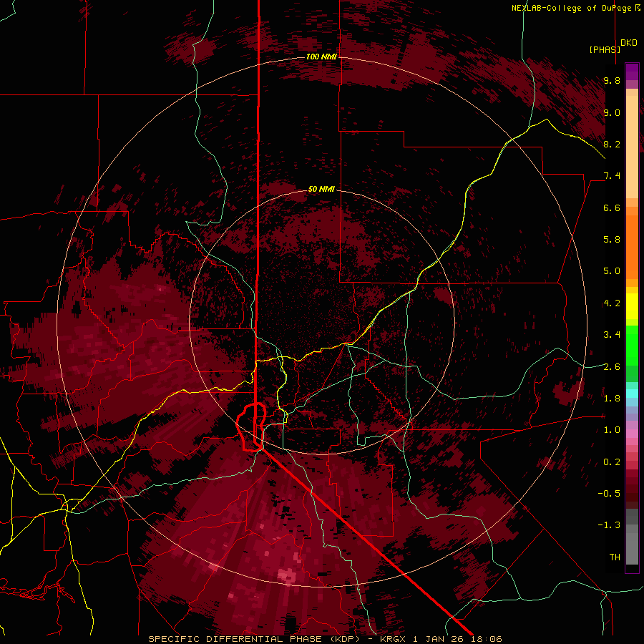Click the 2.6 value on the color scale
Image resolution: width=644 pixels, height=644 pixels.
(612, 367)
